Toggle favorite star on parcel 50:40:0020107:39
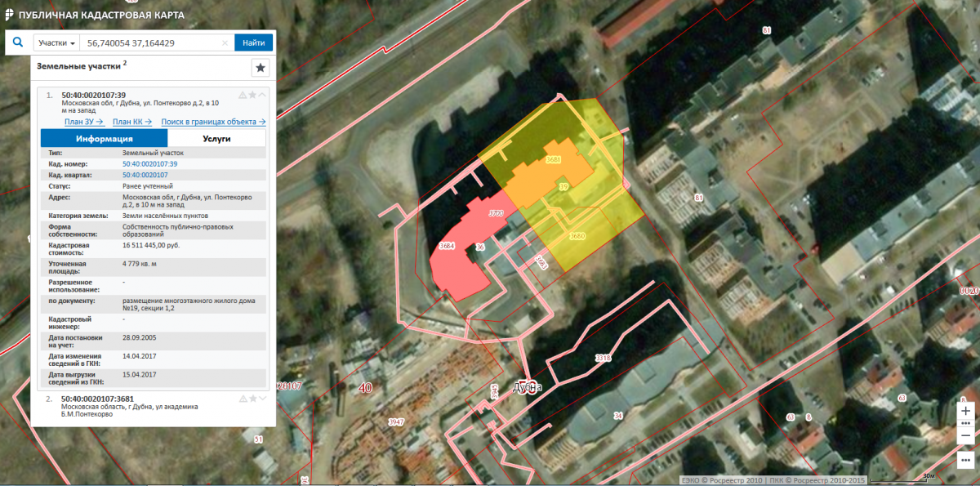 point(252,95)
